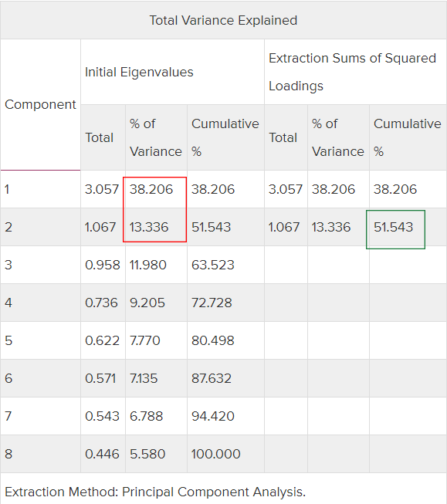Click 1.067 in Extraction Sums Total column

284,227
